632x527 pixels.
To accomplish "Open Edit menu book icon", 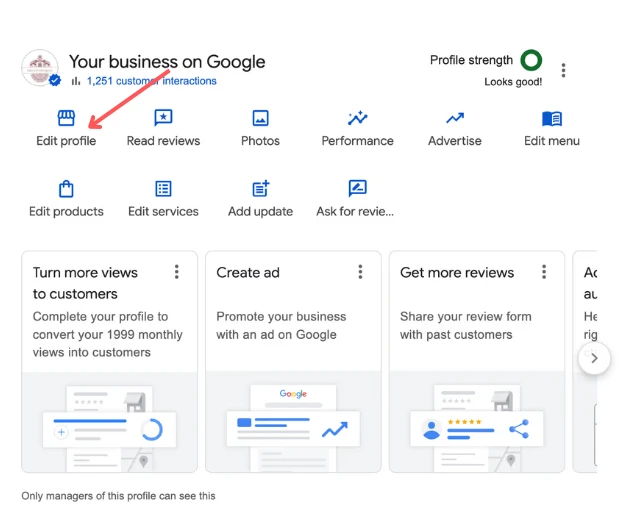I will click(552, 119).
